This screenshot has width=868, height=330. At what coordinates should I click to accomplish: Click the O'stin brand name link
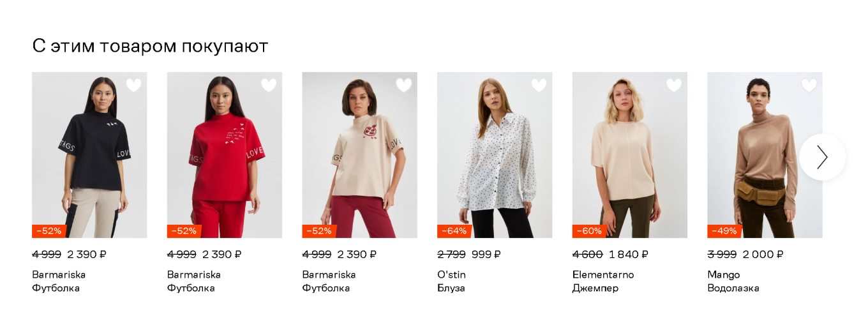click(451, 274)
